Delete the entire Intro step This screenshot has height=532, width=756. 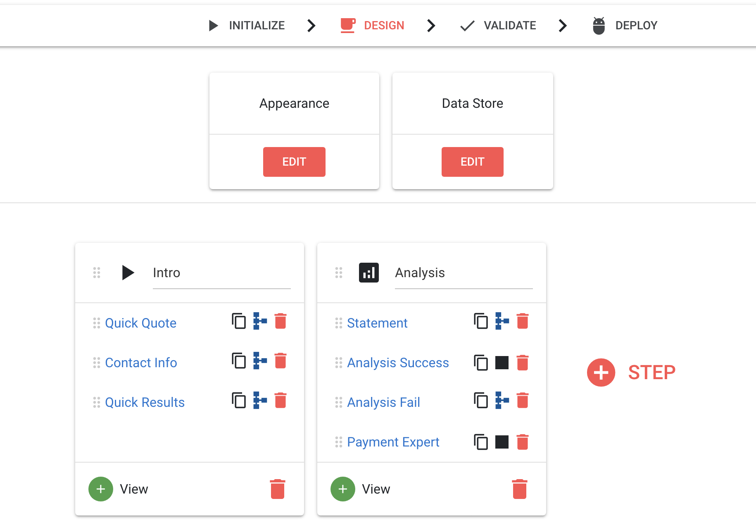[x=278, y=489]
